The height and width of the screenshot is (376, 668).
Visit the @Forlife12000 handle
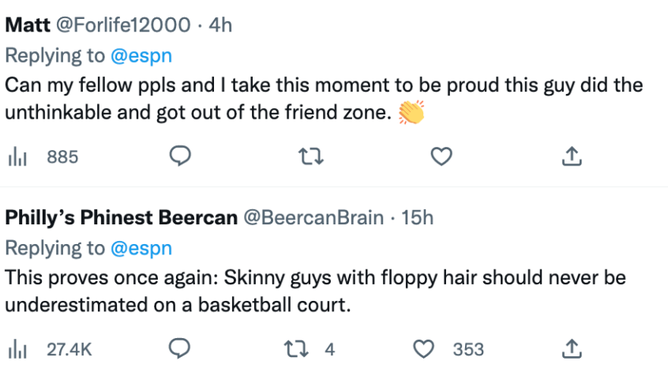(x=123, y=25)
